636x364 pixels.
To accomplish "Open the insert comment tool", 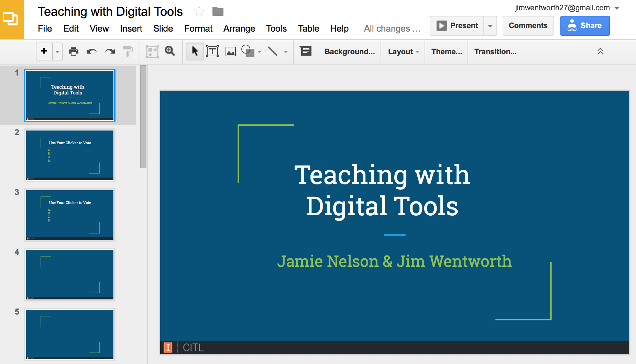I will click(305, 52).
